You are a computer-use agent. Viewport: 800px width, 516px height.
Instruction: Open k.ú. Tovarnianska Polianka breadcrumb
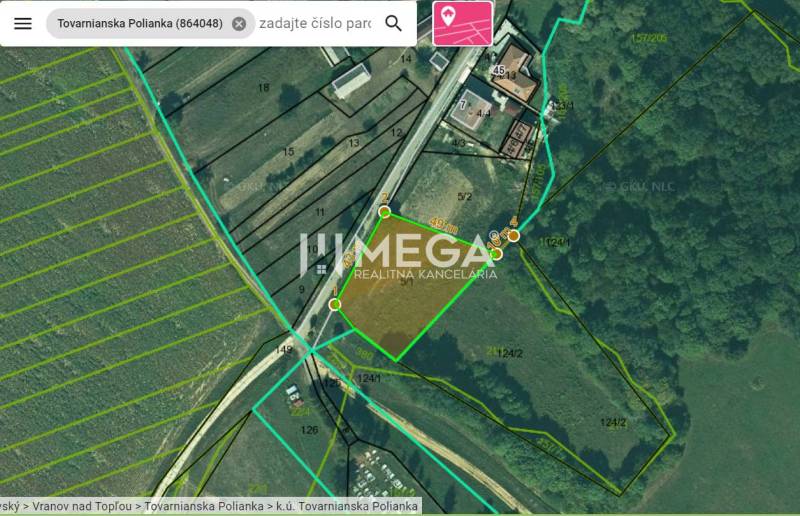click(347, 506)
